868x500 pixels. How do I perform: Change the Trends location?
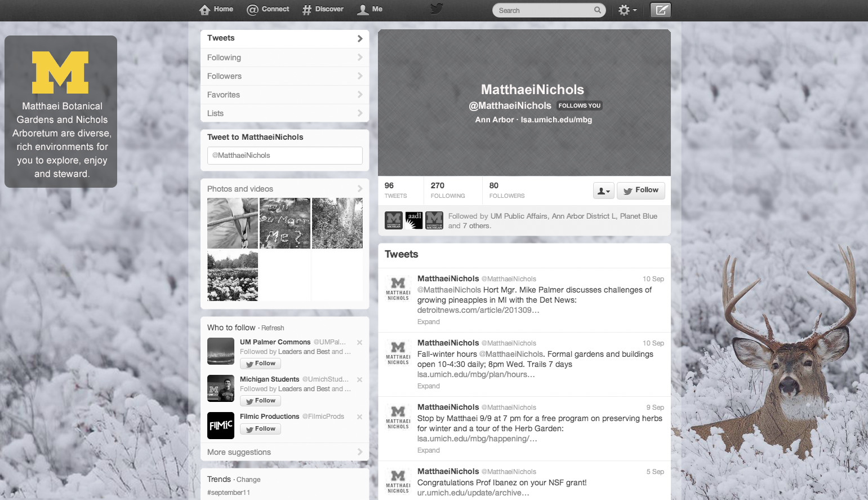click(248, 480)
